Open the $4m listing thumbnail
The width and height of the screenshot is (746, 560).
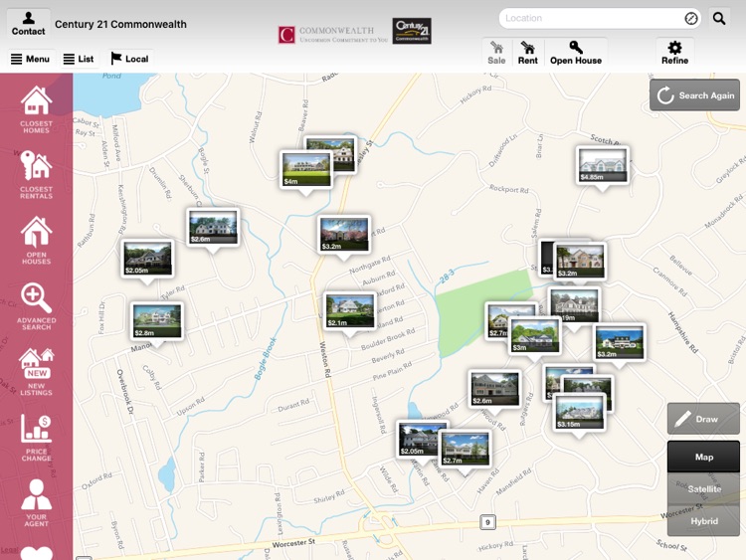pos(306,170)
